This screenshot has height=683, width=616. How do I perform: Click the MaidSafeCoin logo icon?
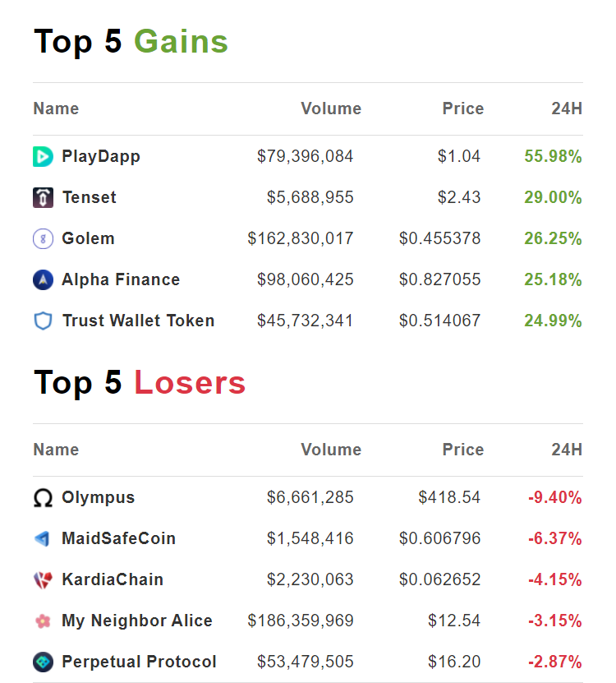[x=43, y=539]
